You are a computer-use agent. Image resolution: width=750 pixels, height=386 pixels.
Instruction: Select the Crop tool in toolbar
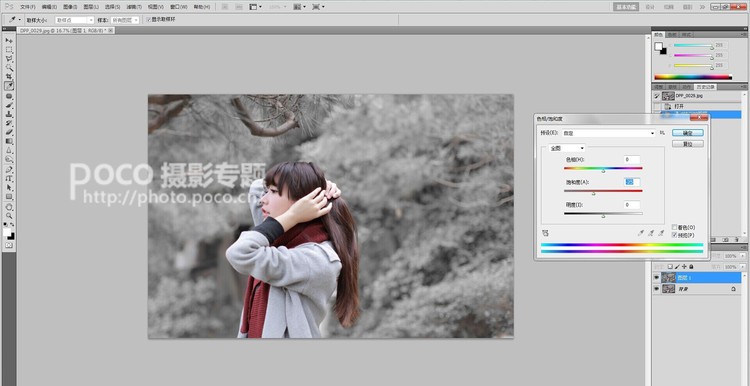click(x=9, y=77)
